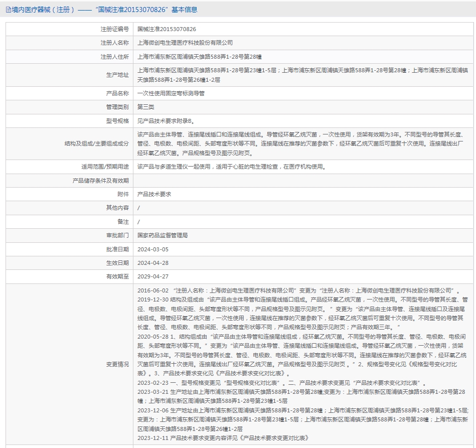This screenshot has width=476, height=448.
Task: Click the 备注 label
Action: [x=123, y=222]
